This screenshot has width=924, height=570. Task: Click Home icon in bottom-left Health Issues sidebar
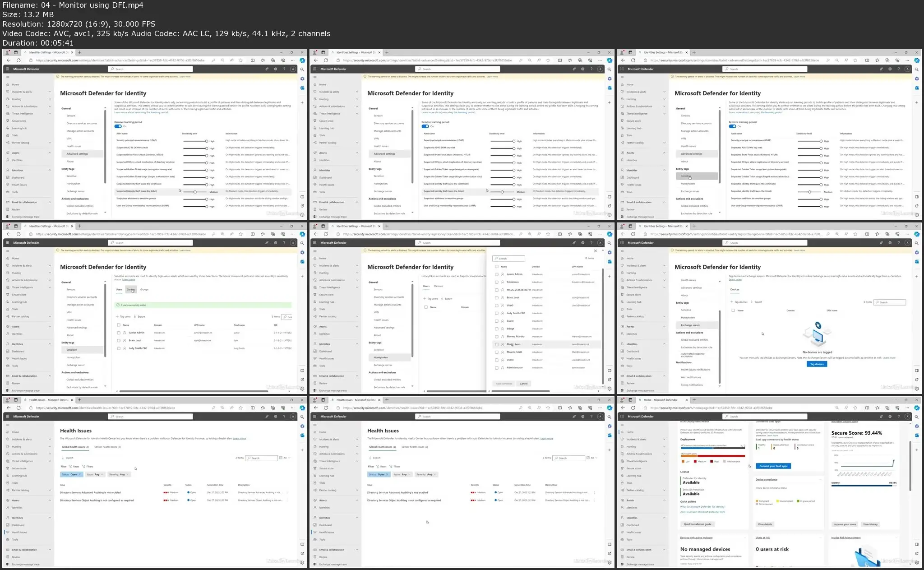[8, 432]
